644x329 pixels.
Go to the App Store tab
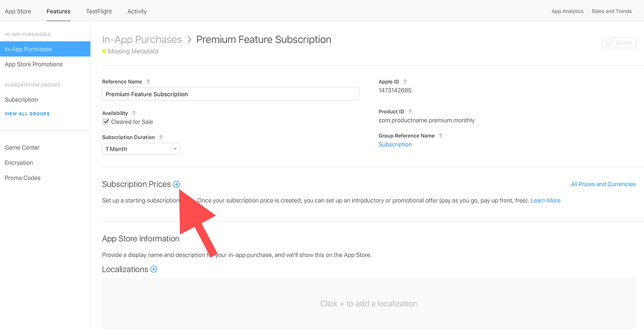[18, 11]
